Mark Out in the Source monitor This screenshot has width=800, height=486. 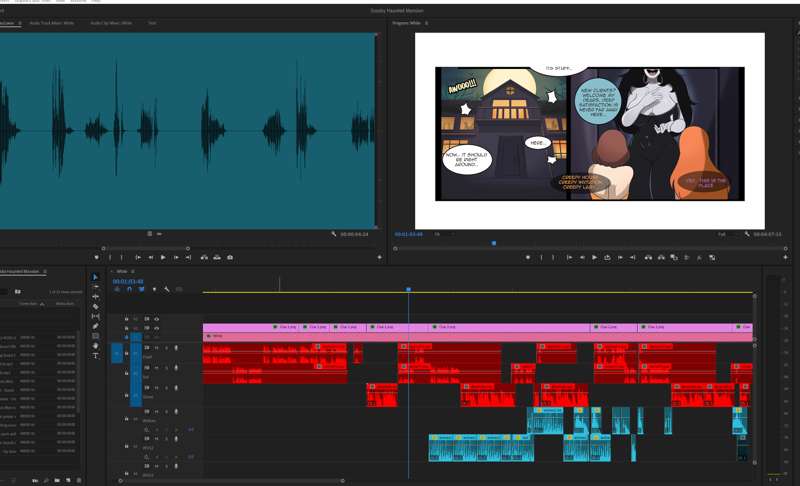121,258
